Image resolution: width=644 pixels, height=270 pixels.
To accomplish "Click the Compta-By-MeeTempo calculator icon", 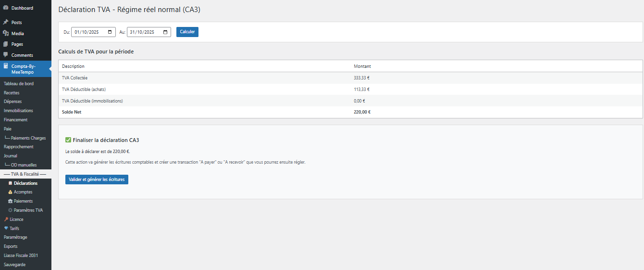I will [x=6, y=66].
